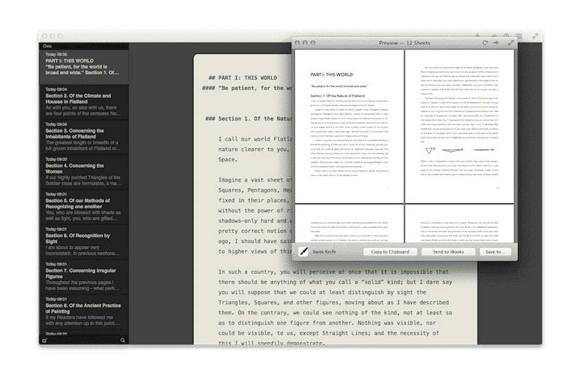The width and height of the screenshot is (581, 392).
Task: Click the Save to… button
Action: 495,252
